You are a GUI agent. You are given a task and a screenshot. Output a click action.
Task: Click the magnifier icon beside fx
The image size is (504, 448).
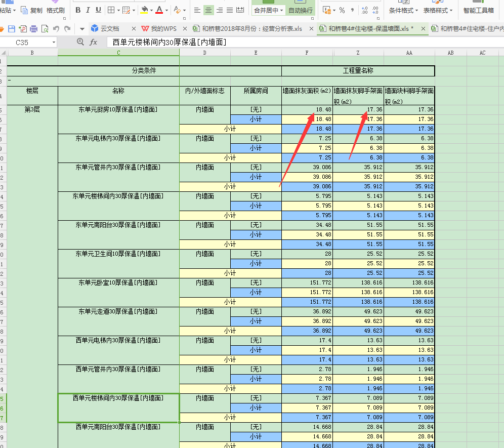[80, 42]
